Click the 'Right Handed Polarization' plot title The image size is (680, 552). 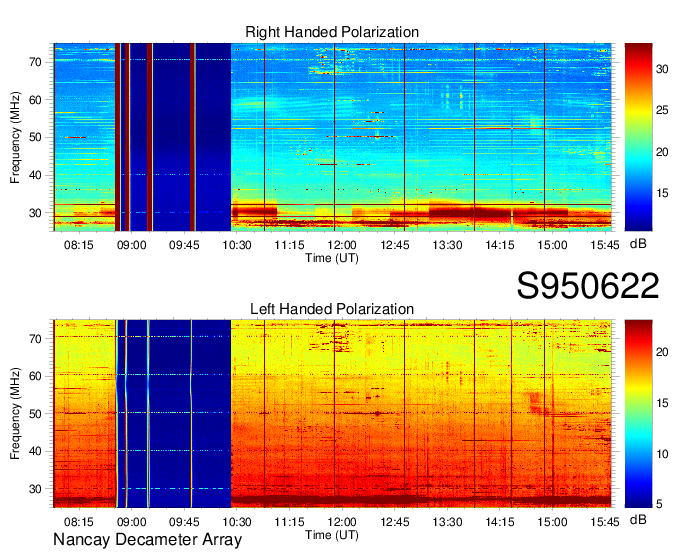coord(332,32)
